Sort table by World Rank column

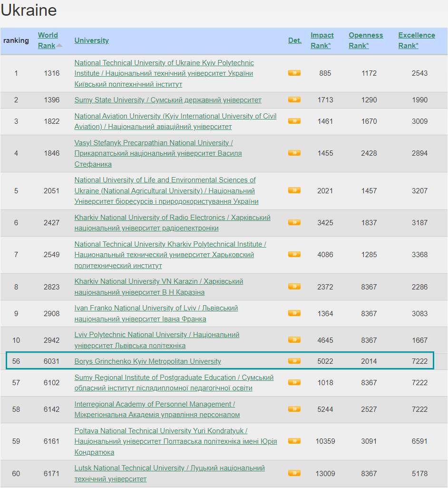[x=48, y=40]
